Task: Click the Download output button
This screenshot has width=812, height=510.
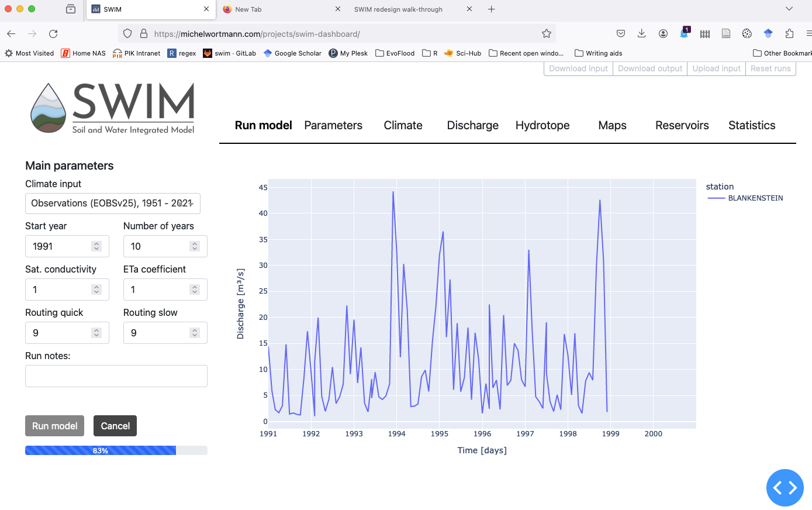Action: coord(650,68)
